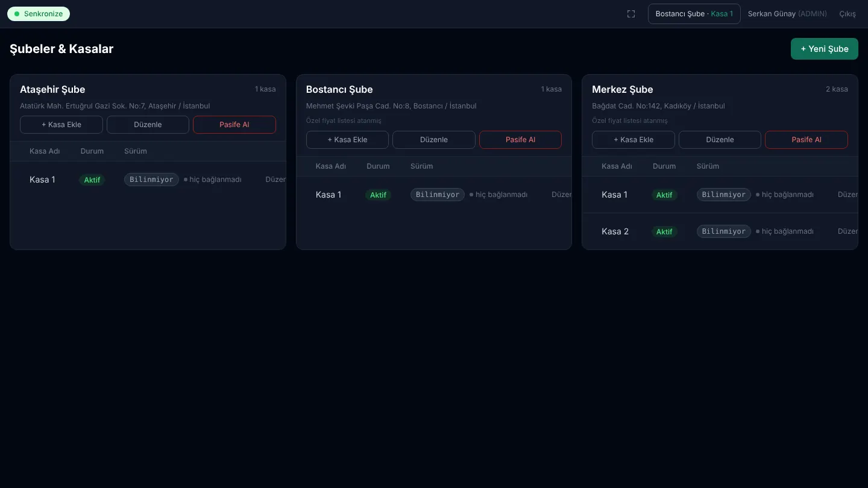Edit Kasa 1 row in Merkez Şube
This screenshot has height=488, width=868.
pos(848,195)
